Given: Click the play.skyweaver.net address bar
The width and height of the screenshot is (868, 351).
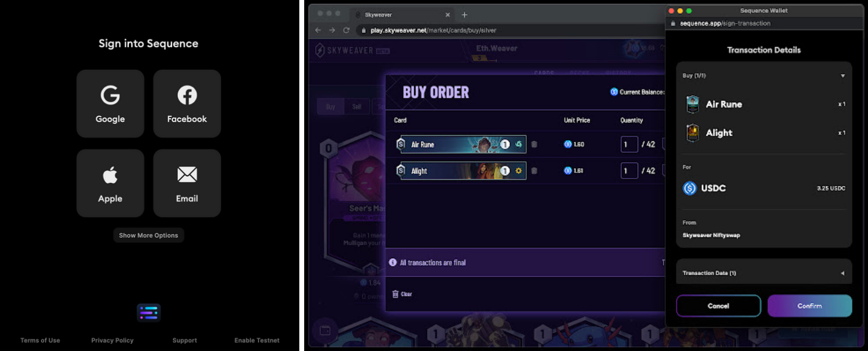Looking at the screenshot, I should [510, 30].
